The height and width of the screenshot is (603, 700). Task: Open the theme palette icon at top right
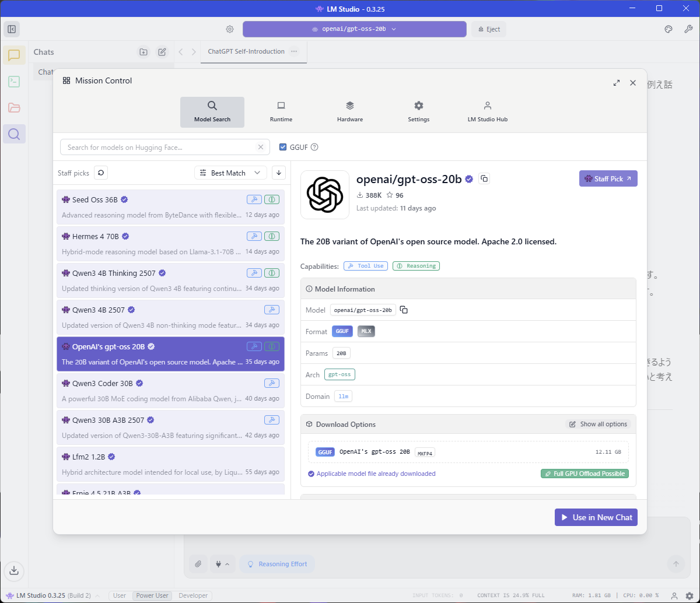tap(669, 29)
